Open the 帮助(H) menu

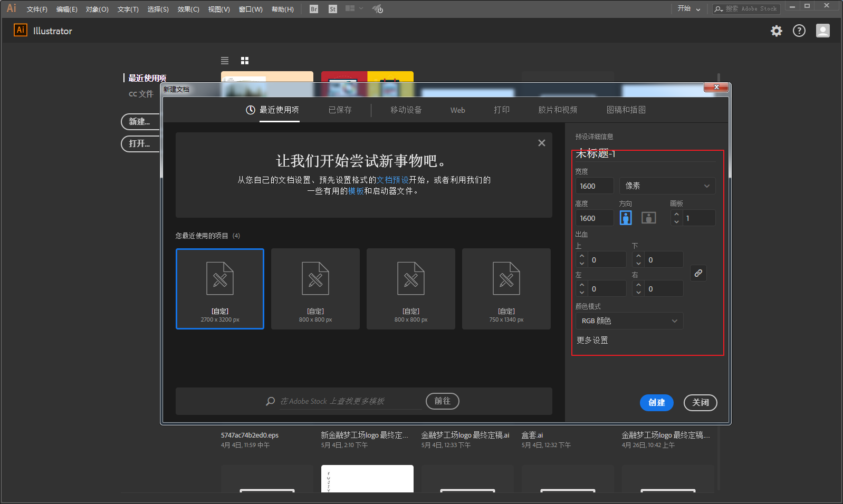coord(283,9)
